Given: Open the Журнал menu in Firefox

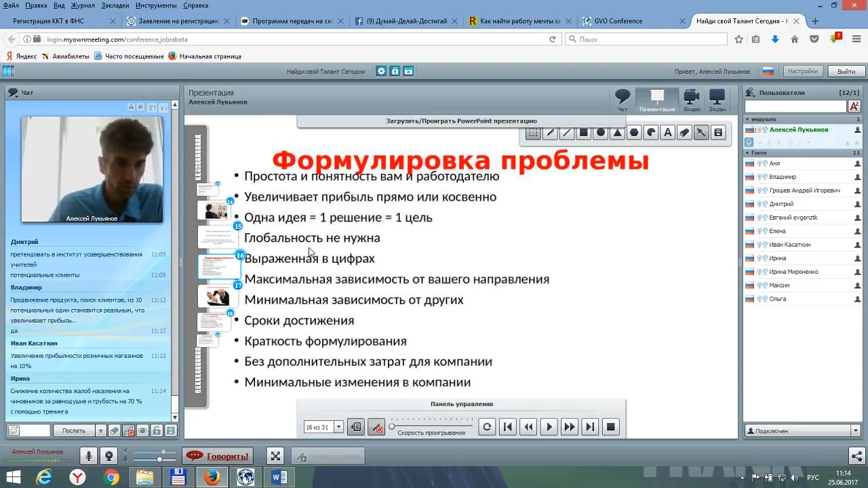Looking at the screenshot, I should [x=83, y=5].
